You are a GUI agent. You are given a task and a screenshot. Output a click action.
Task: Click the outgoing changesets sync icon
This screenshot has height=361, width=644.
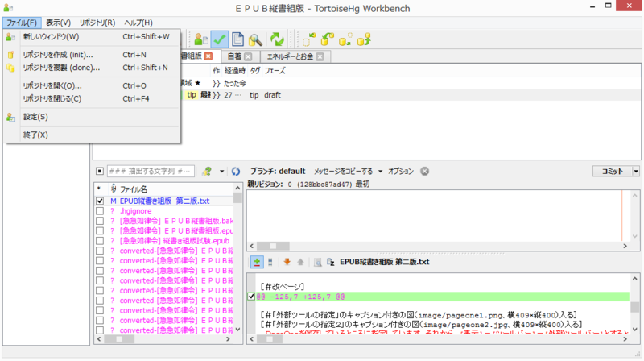click(x=345, y=39)
